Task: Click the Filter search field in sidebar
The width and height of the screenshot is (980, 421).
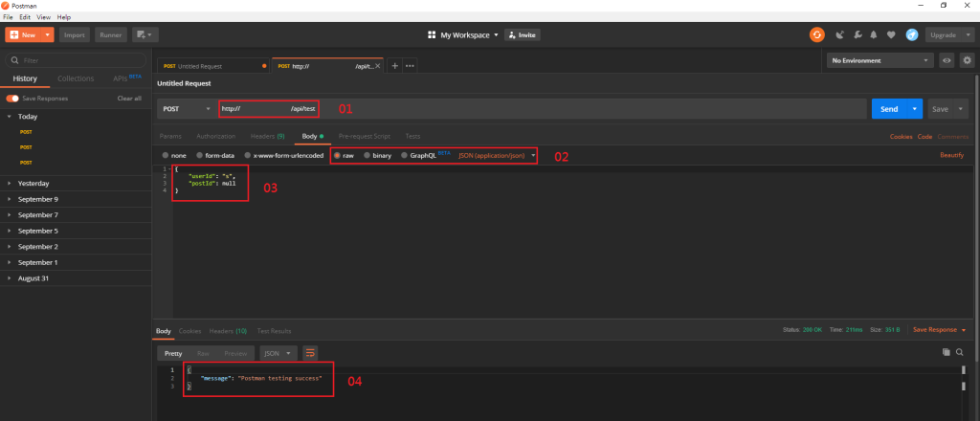Action: coord(76,60)
